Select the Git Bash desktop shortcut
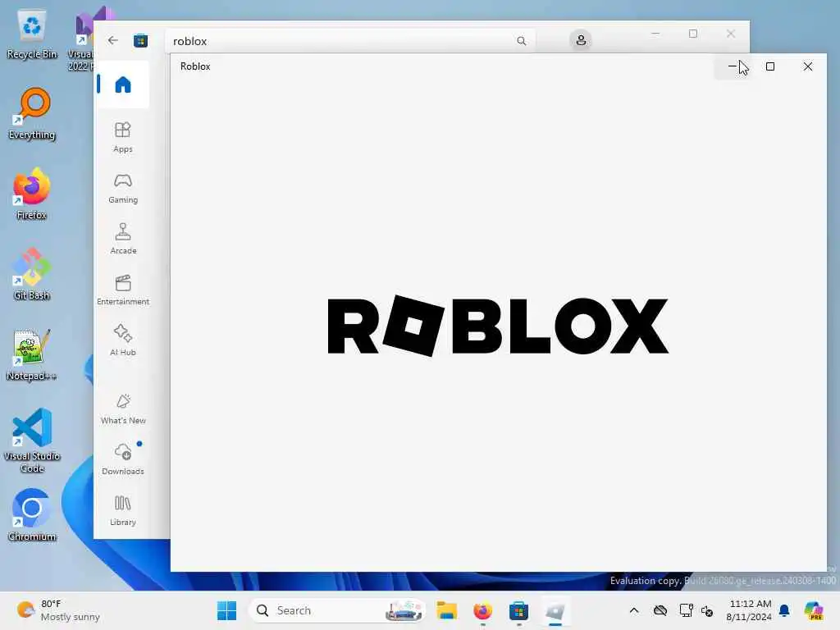This screenshot has width=840, height=630. [32, 274]
